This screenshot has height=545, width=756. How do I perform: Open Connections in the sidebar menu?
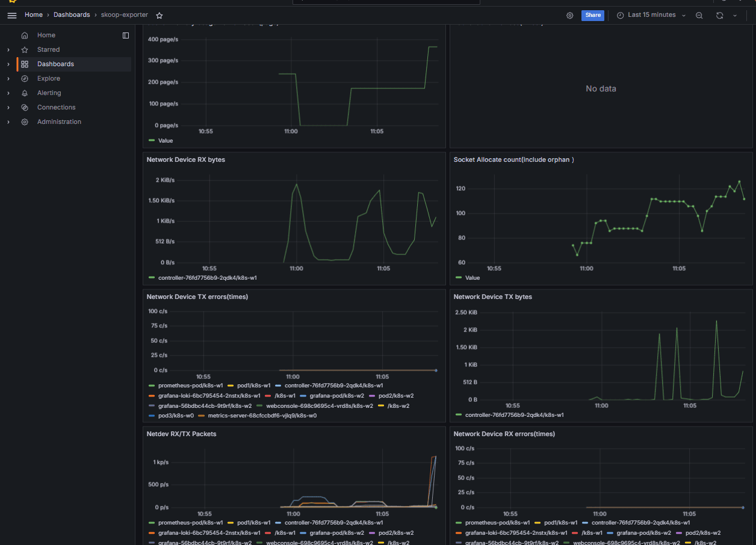click(x=56, y=108)
